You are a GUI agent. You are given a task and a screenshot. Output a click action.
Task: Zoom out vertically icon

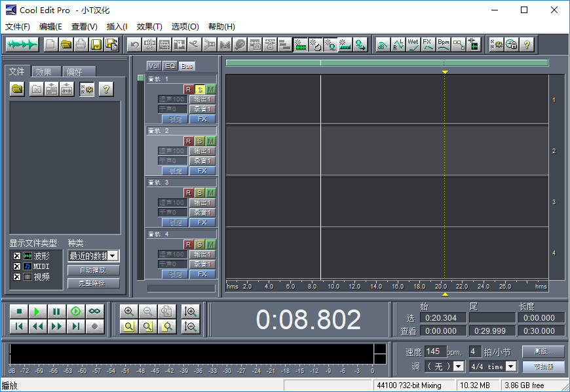click(191, 327)
